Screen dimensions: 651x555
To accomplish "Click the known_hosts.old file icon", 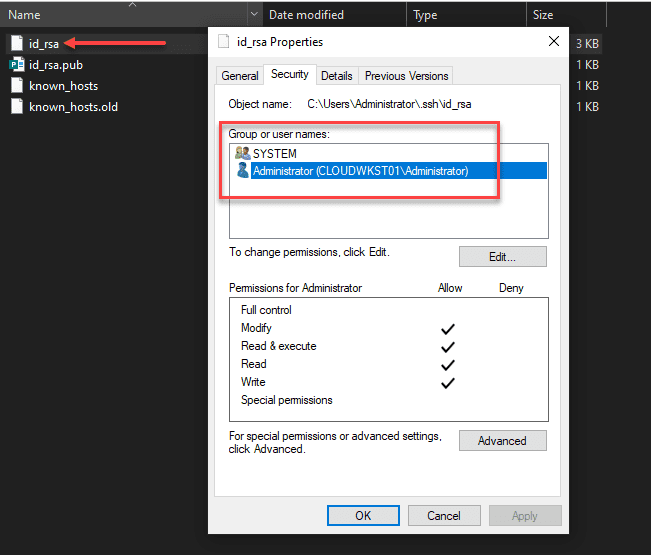I will [16, 106].
